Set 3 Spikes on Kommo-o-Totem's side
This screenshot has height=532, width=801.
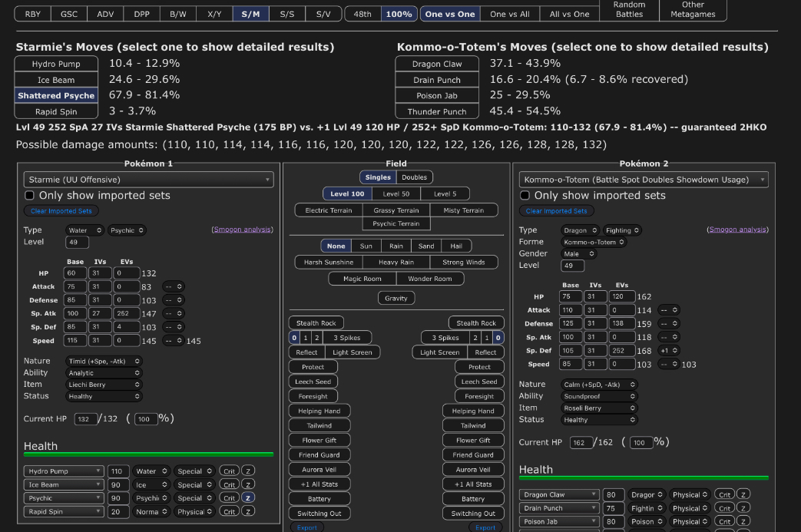click(445, 338)
